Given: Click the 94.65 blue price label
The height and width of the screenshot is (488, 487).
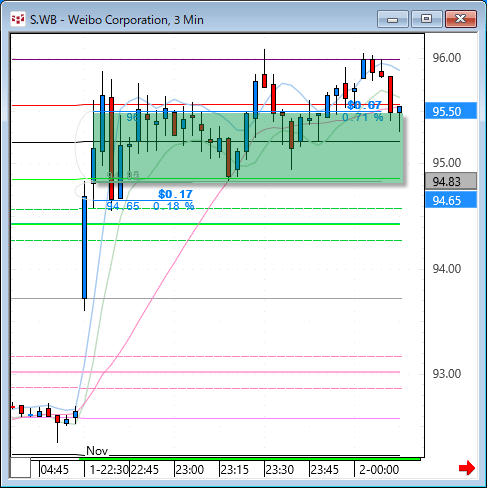Looking at the screenshot, I should point(451,201).
